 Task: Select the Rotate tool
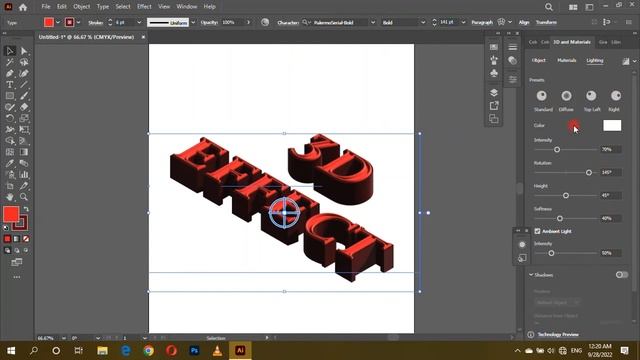pos(10,118)
